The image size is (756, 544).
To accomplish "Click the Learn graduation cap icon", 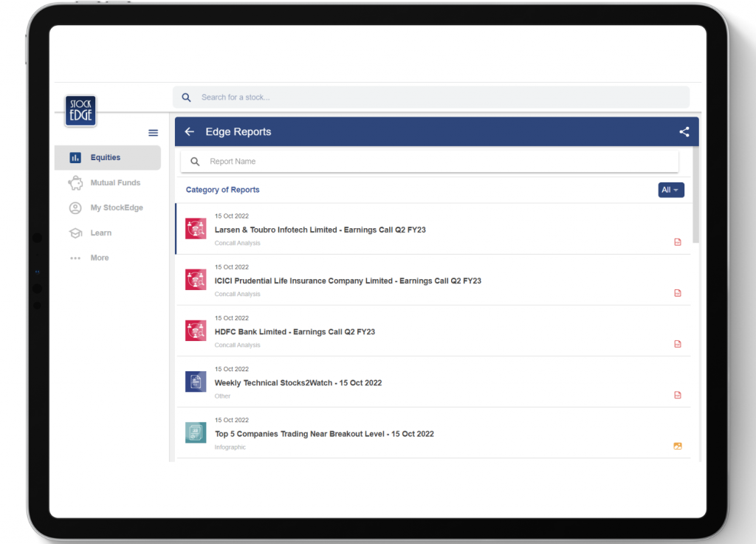I will tap(75, 233).
